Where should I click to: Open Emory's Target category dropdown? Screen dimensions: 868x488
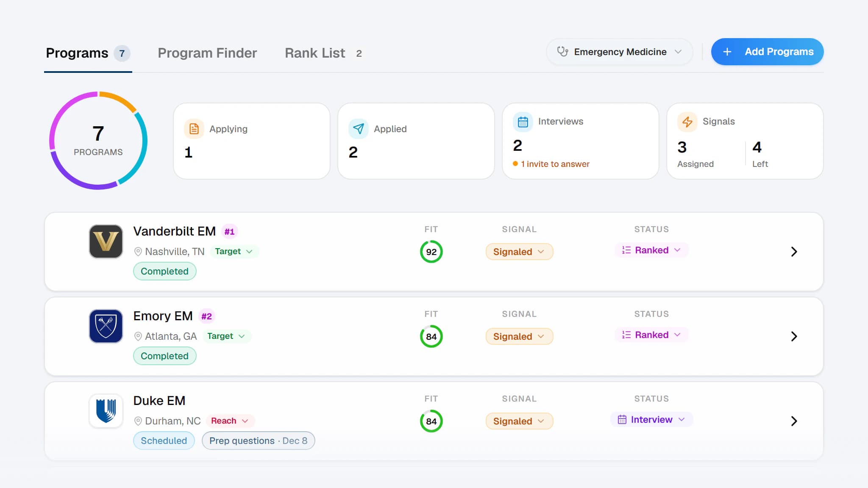click(x=226, y=336)
